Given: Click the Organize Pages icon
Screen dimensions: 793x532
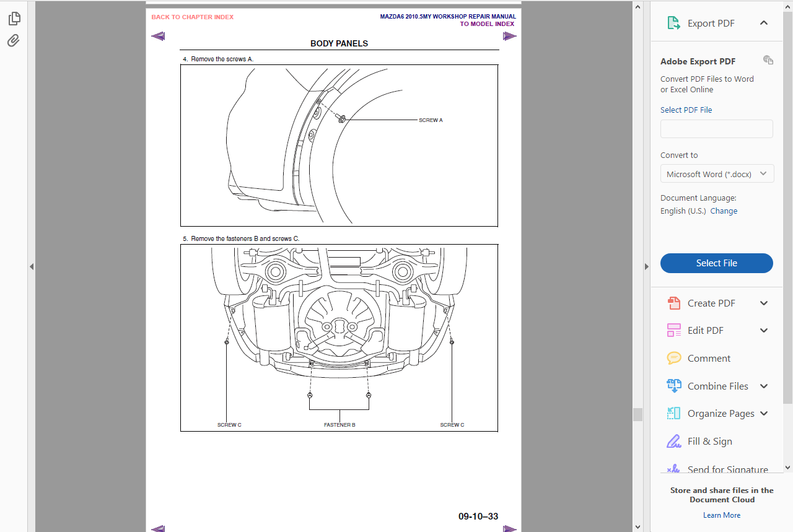Looking at the screenshot, I should point(673,413).
